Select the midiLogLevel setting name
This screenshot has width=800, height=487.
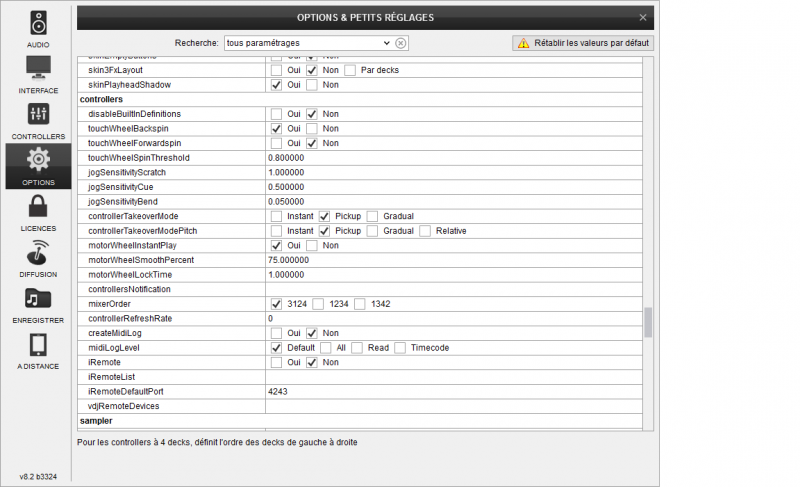[x=114, y=348]
